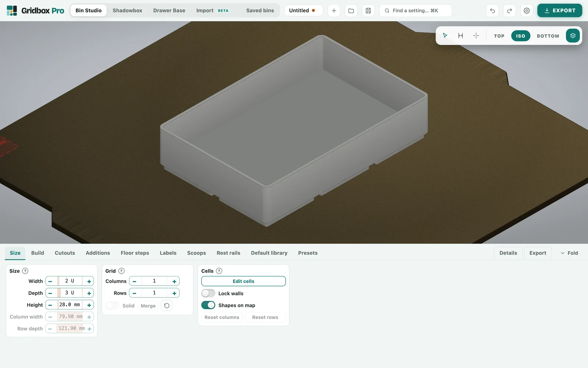Select the Scoops settings tab
Image resolution: width=588 pixels, height=368 pixels.
(x=197, y=253)
